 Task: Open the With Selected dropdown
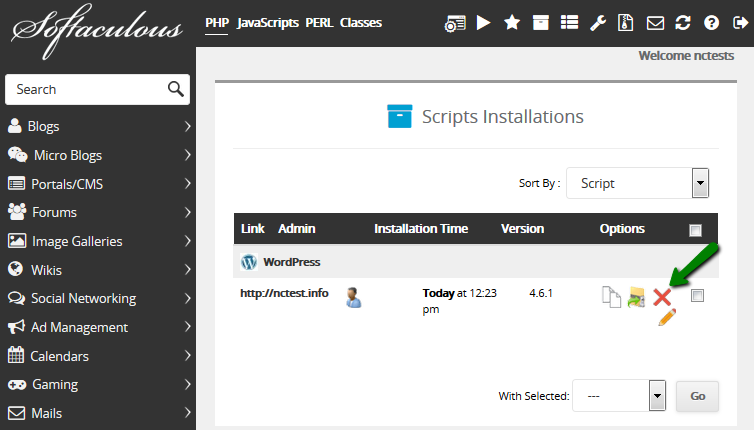coord(619,396)
